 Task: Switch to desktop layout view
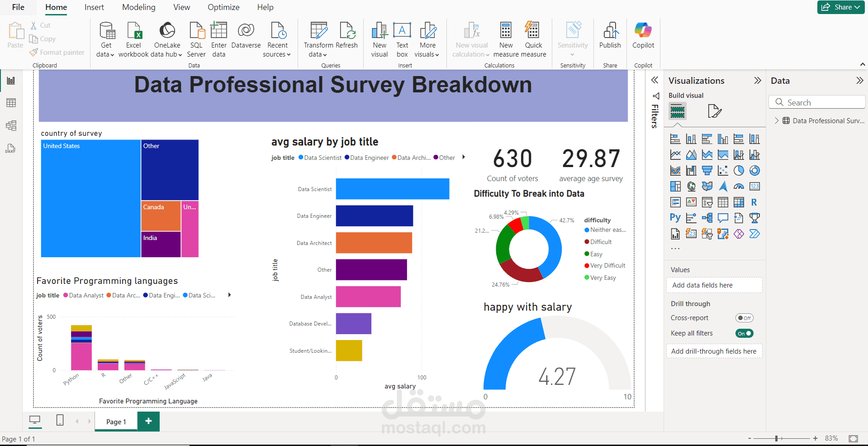coord(35,421)
